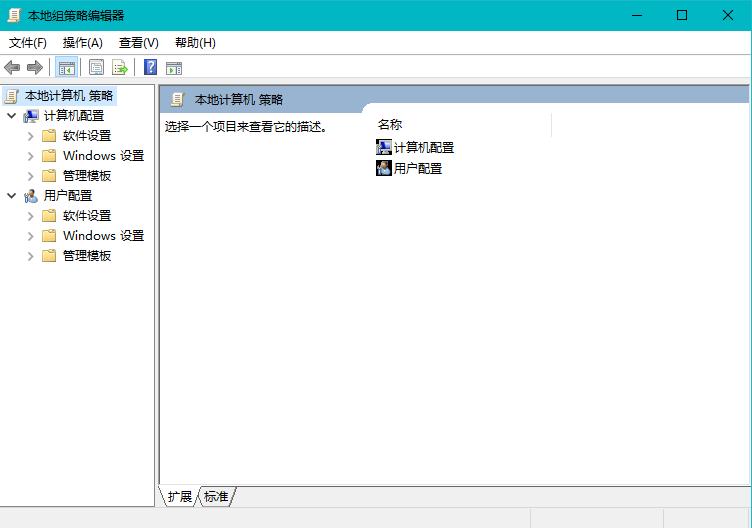
Task: Toggle the show/hide console tree icon
Action: point(67,68)
